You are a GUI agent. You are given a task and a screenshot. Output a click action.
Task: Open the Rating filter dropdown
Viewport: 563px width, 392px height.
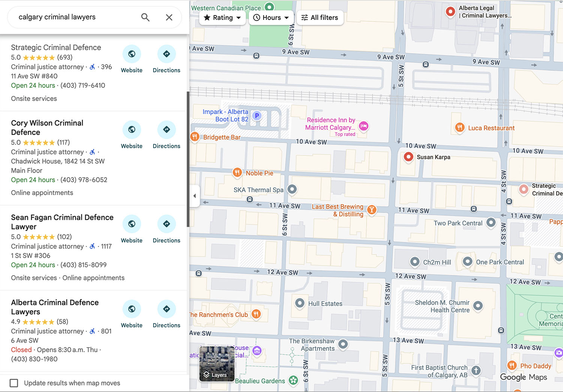222,17
